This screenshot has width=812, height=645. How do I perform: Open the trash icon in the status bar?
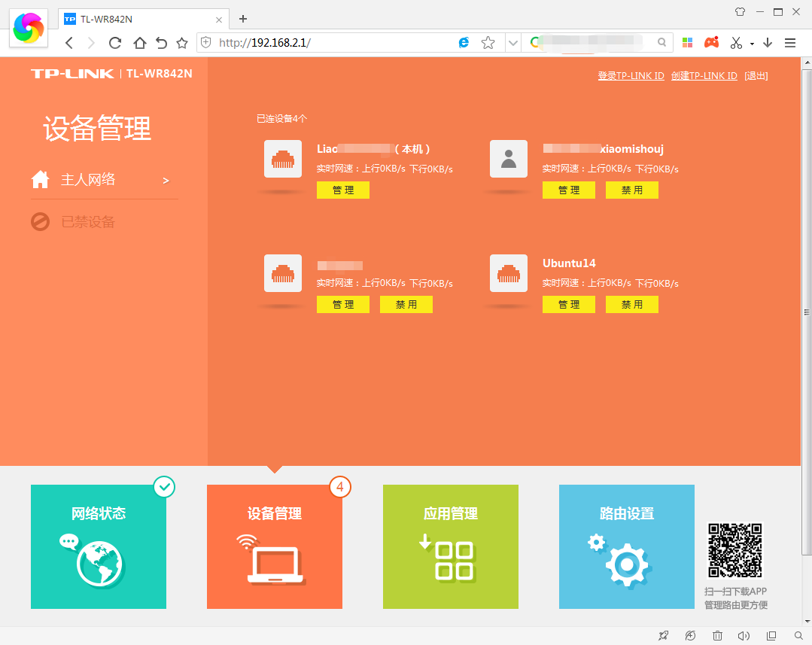point(717,635)
